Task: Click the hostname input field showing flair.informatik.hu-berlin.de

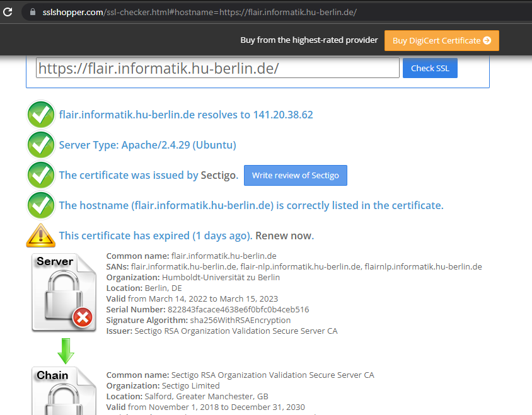Action: click(217, 67)
